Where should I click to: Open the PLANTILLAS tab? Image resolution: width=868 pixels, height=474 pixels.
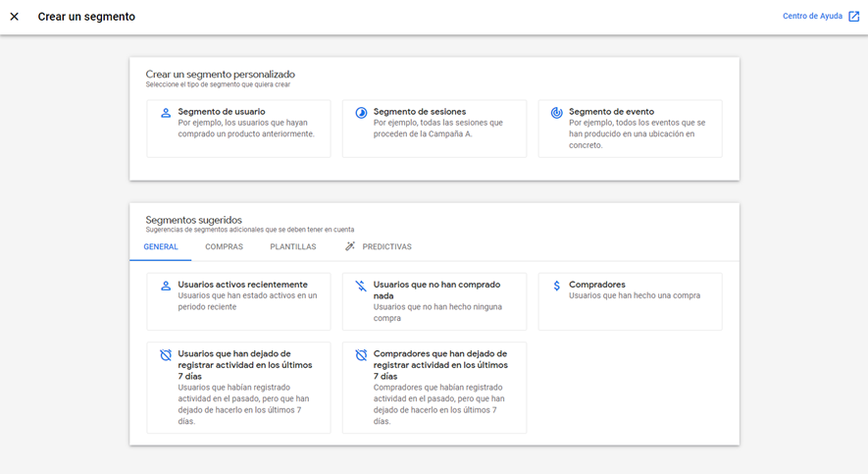pyautogui.click(x=293, y=247)
